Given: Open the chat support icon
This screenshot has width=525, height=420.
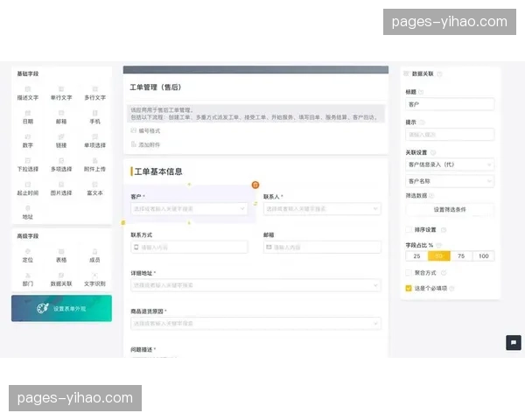Looking at the screenshot, I should (x=514, y=343).
